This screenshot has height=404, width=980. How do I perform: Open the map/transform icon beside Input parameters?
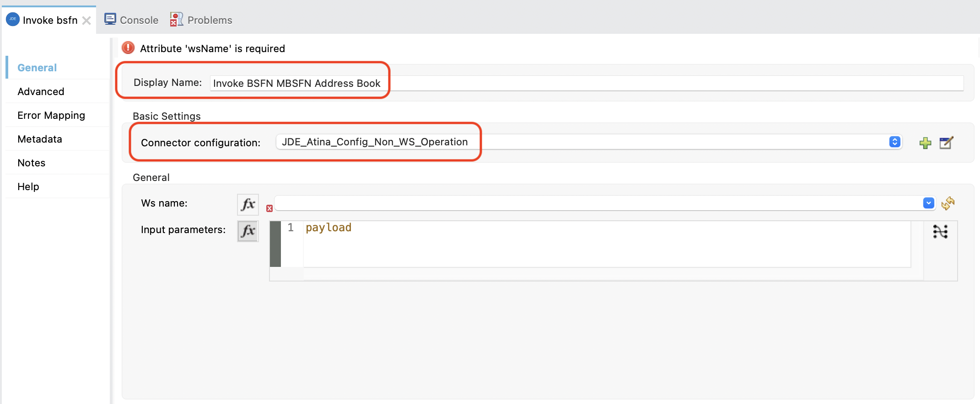940,232
